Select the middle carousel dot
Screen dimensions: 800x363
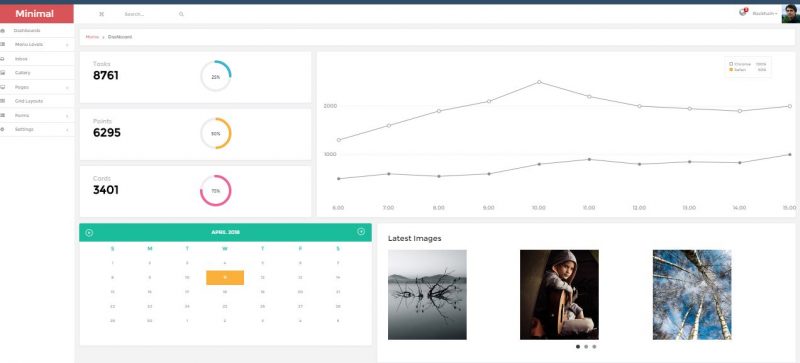coord(586,347)
